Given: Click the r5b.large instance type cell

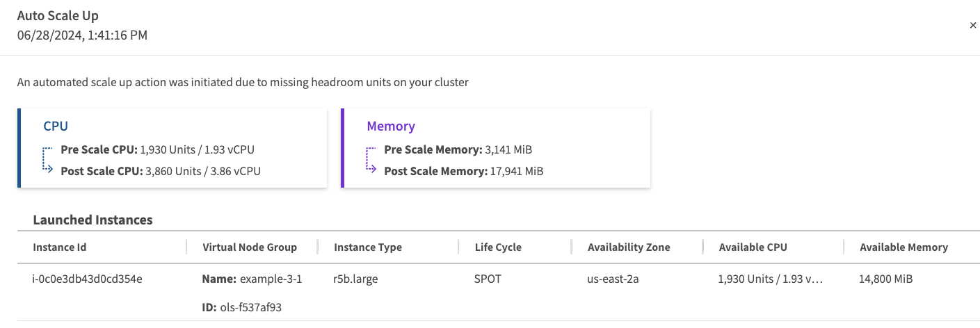Looking at the screenshot, I should pos(355,279).
